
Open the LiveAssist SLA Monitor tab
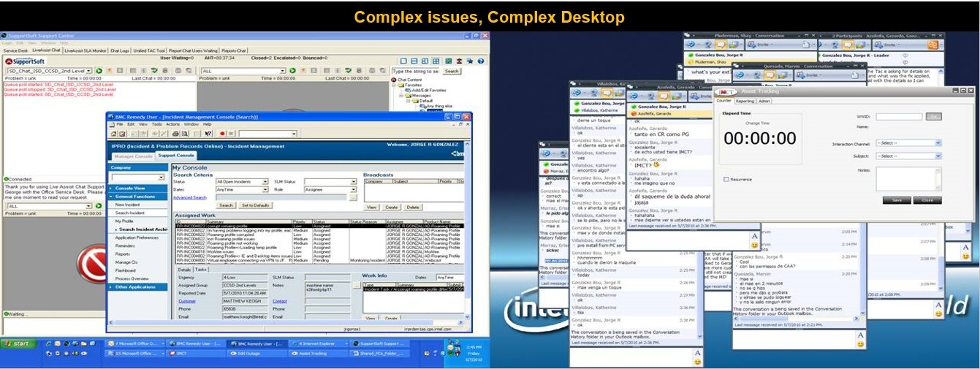pos(86,51)
